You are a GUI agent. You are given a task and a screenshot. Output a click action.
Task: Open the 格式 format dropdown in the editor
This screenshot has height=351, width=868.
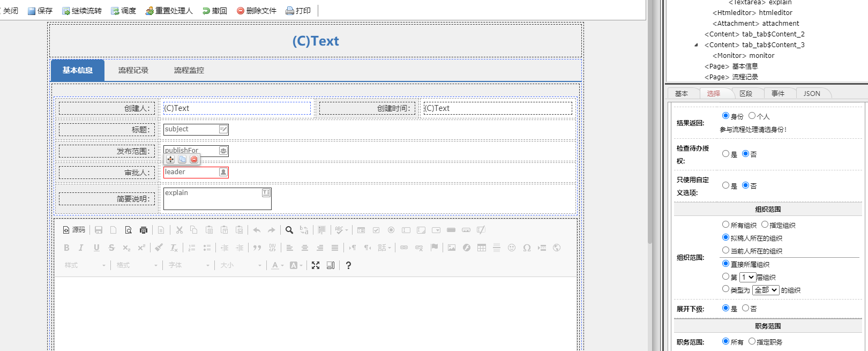(x=137, y=265)
